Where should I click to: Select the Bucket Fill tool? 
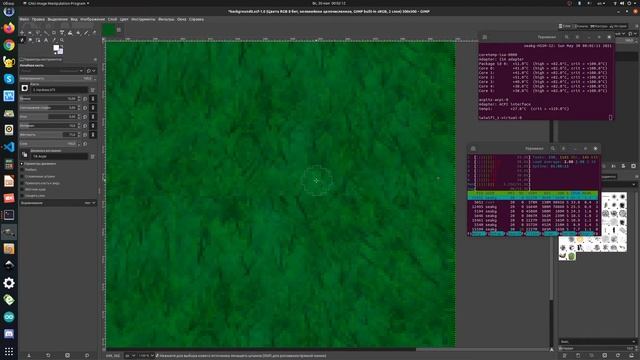[x=78, y=32]
